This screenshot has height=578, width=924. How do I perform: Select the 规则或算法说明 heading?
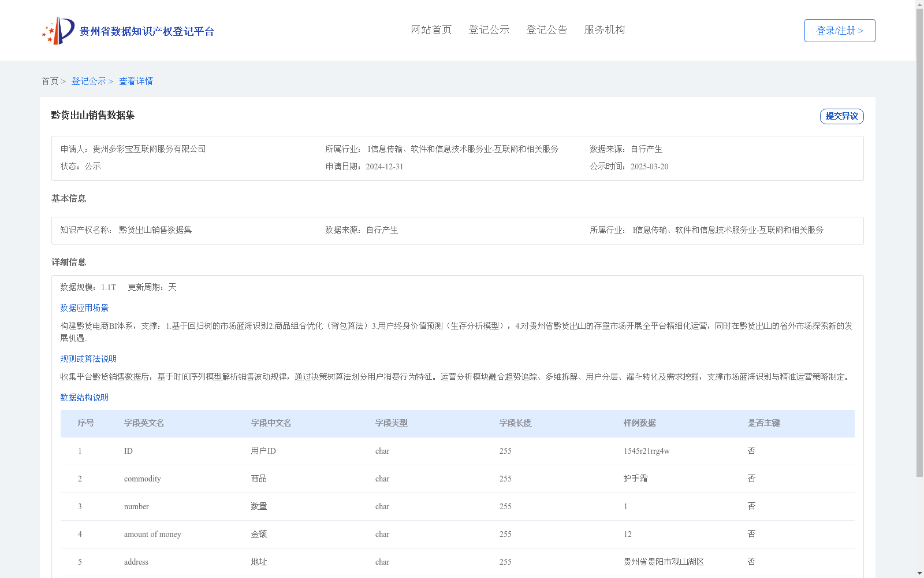point(88,359)
